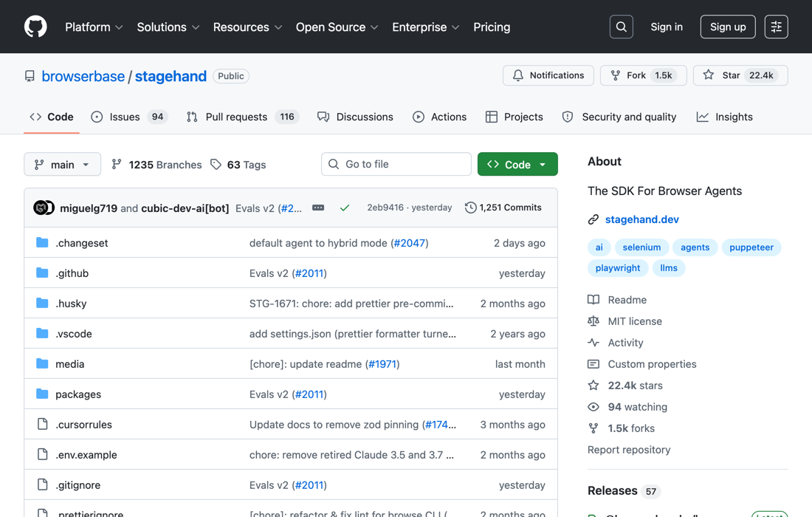Expand the Open Source menu
Image resolution: width=812 pixels, height=517 pixels.
(x=337, y=27)
